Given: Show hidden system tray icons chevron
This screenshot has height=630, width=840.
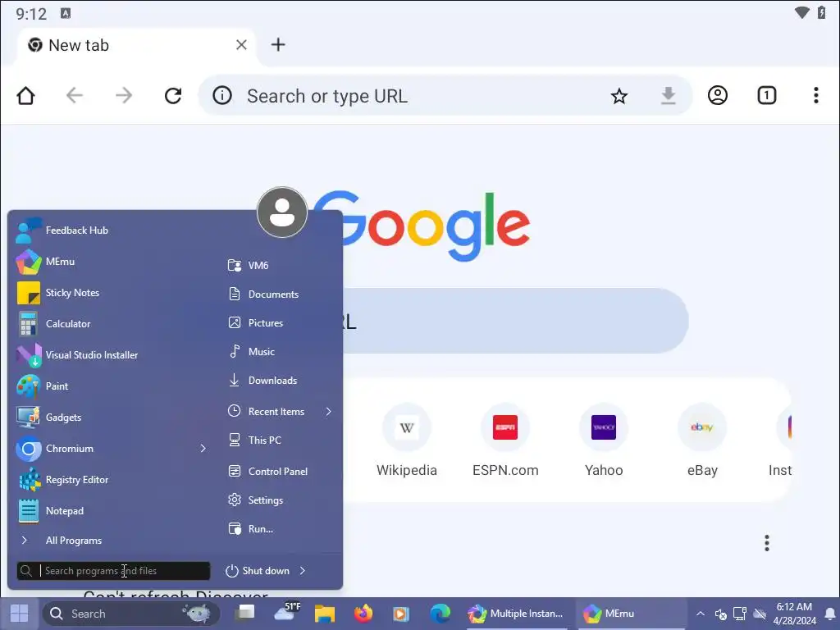Looking at the screenshot, I should (x=700, y=614).
